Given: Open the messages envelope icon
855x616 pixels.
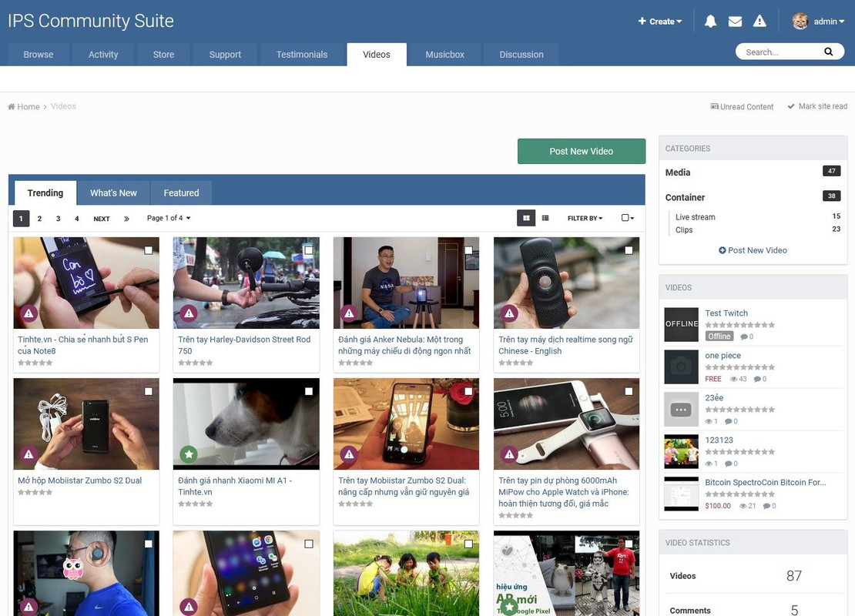Looking at the screenshot, I should 735,22.
